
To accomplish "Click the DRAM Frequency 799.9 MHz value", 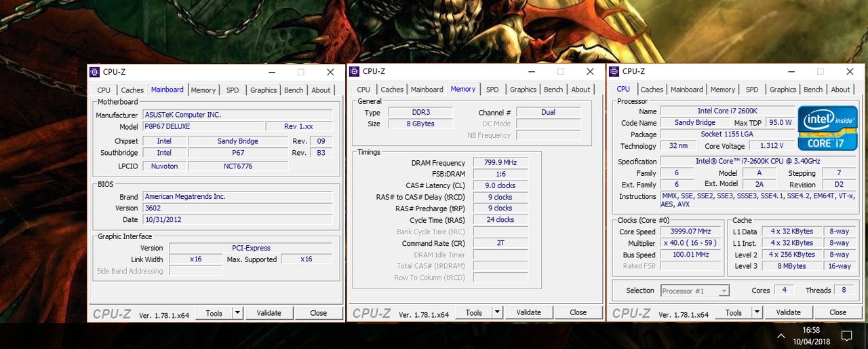I will 500,163.
